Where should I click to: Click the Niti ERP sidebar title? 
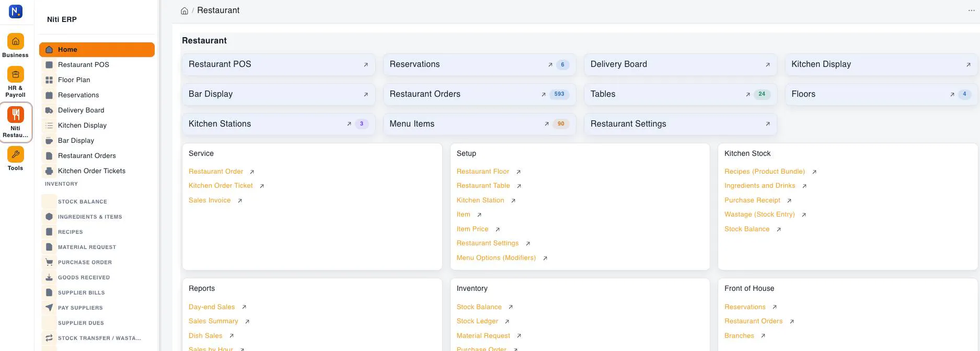point(62,19)
